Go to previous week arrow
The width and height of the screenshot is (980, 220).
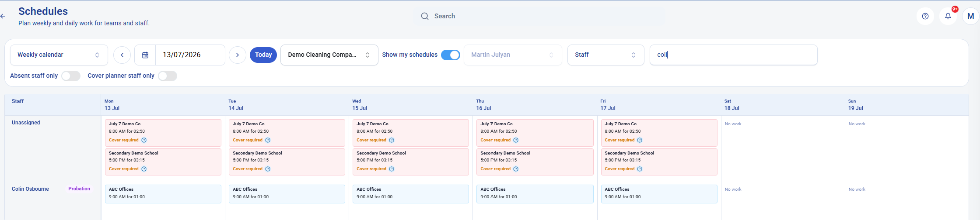coord(122,55)
